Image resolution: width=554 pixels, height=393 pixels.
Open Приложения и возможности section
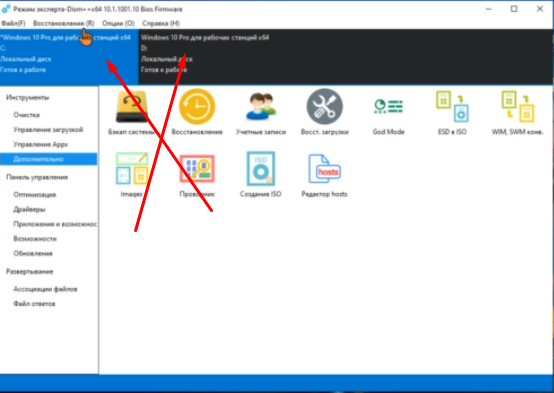pos(55,224)
